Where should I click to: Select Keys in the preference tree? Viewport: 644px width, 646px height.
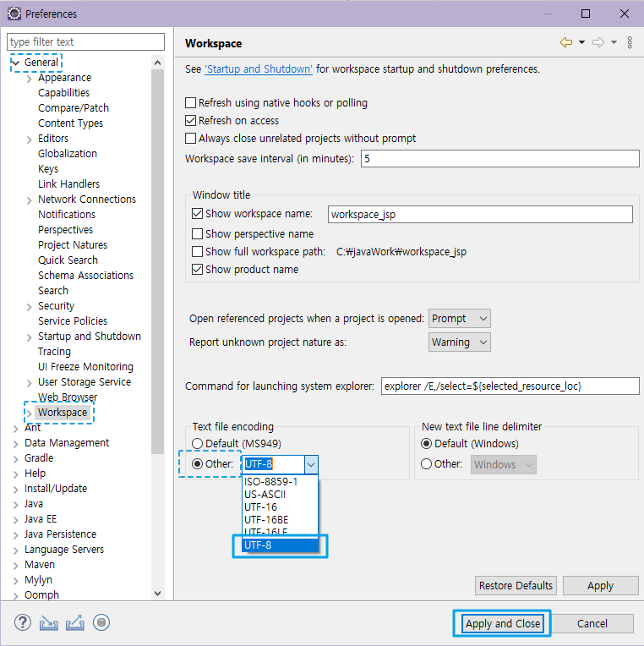48,169
